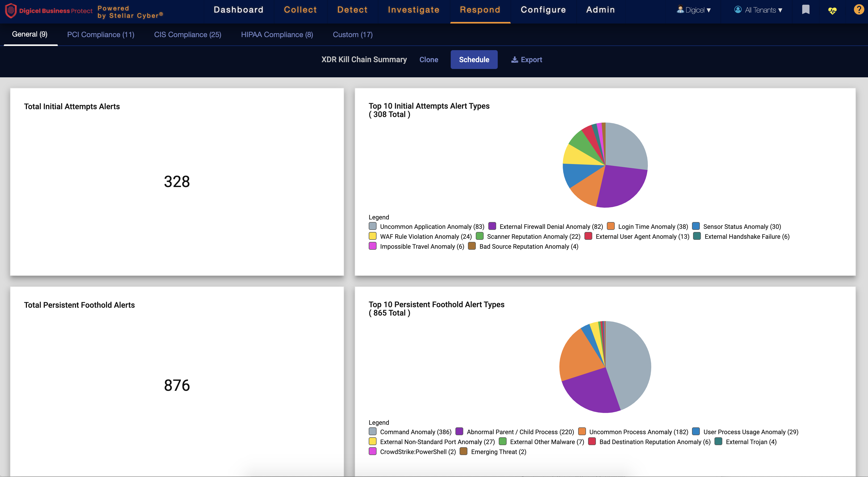
Task: Click 'Total Persistent Foothold Alerts' card title
Action: tap(79, 305)
